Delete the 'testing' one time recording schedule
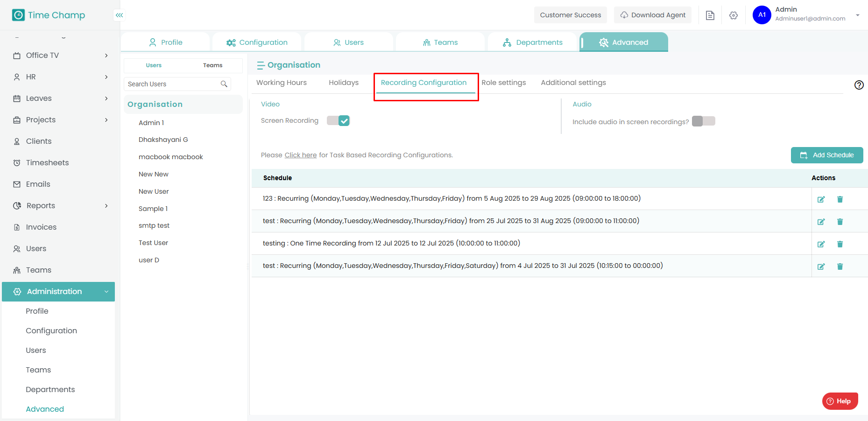Viewport: 868px width, 421px height. 840,244
